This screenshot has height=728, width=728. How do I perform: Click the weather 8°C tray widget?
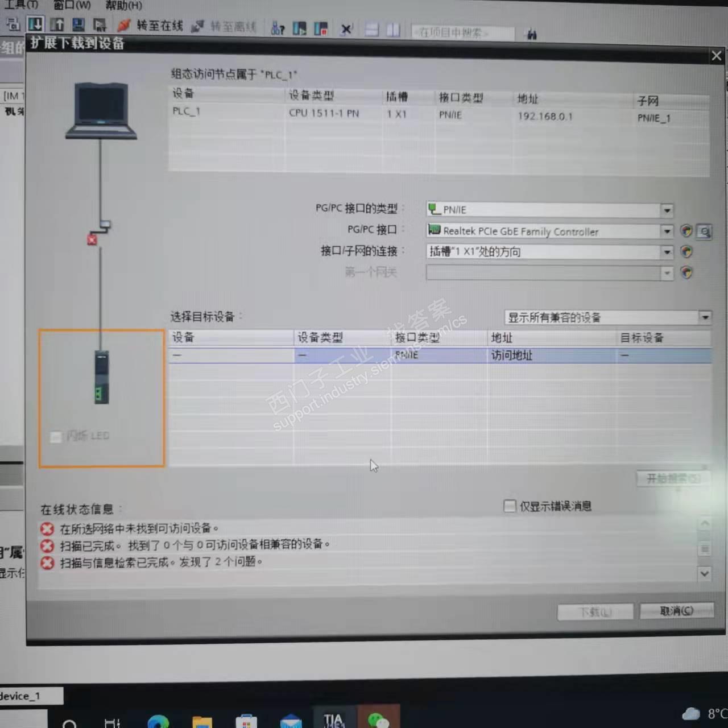[705, 713]
